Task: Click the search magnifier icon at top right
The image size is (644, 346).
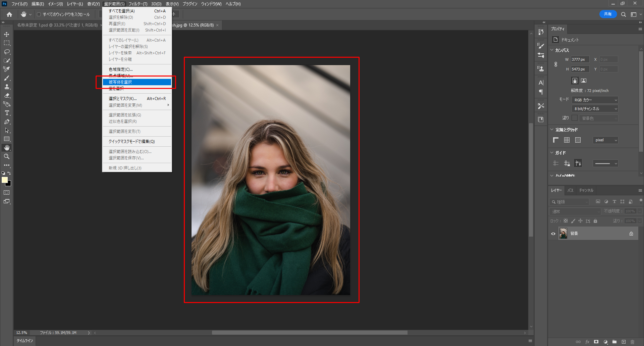Action: 623,14
